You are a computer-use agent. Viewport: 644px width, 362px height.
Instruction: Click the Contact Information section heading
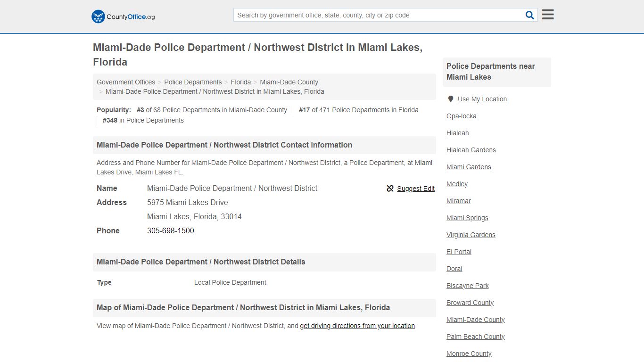224,145
